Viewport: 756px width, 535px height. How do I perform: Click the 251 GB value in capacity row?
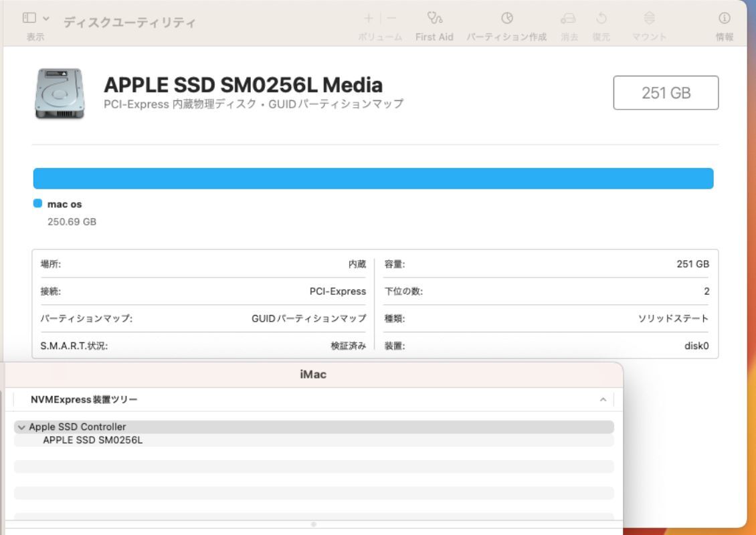coord(693,264)
